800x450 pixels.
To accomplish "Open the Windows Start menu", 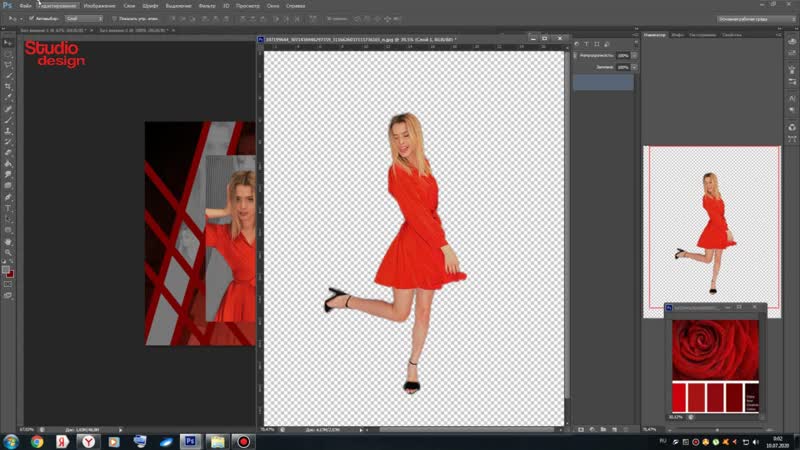I will (x=11, y=440).
